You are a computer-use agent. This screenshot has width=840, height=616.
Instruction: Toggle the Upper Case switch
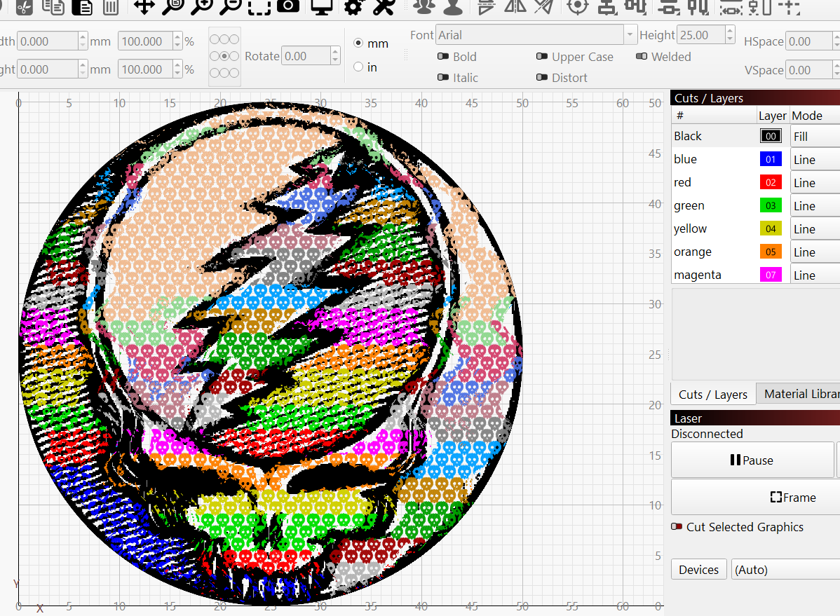click(x=542, y=56)
